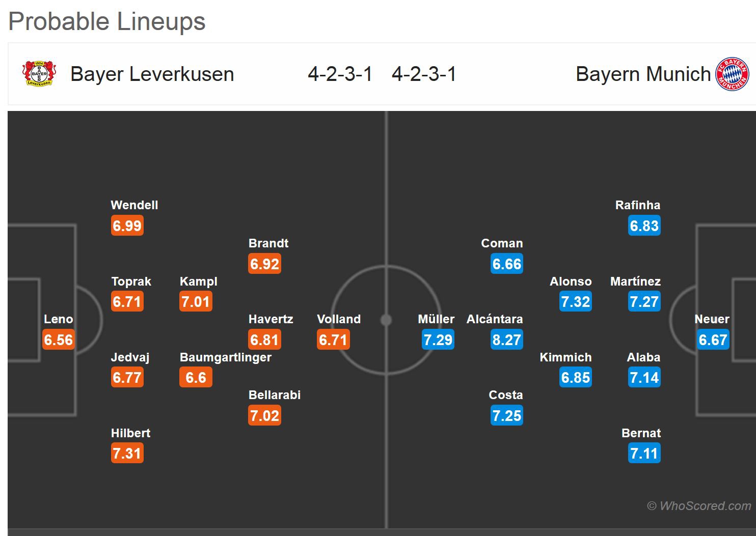Click Neuer's 6.67 rating badge

(x=713, y=340)
